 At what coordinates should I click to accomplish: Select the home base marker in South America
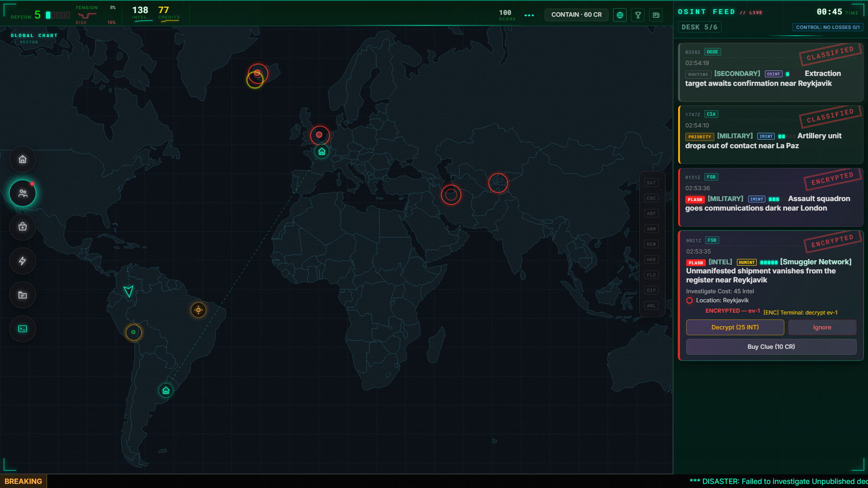click(x=166, y=390)
